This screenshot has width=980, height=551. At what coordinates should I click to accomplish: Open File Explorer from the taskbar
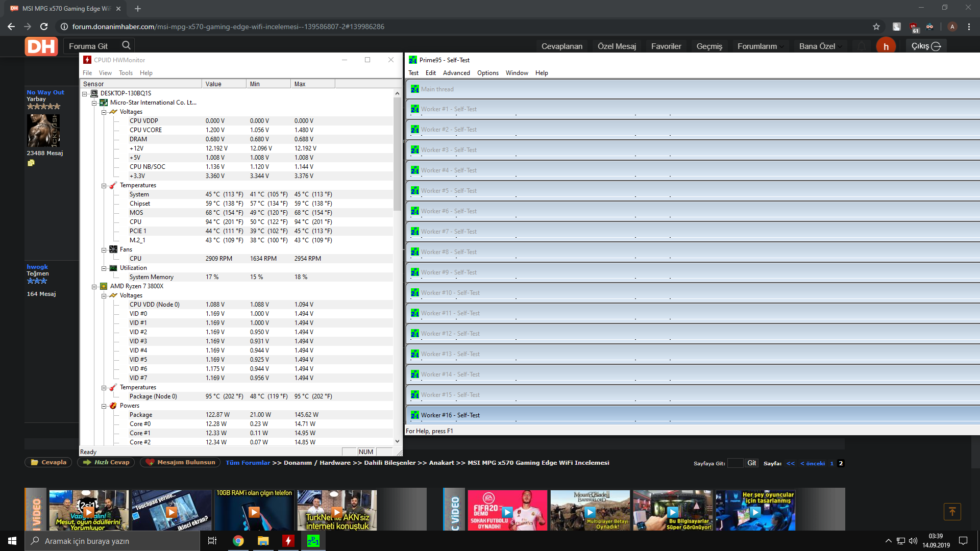coord(263,541)
